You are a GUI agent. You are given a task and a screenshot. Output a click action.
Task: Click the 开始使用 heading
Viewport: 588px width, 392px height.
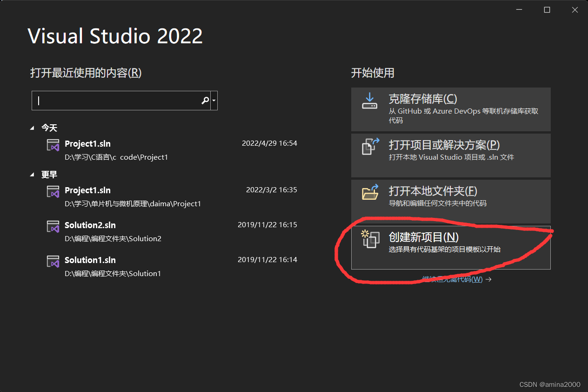tap(373, 73)
